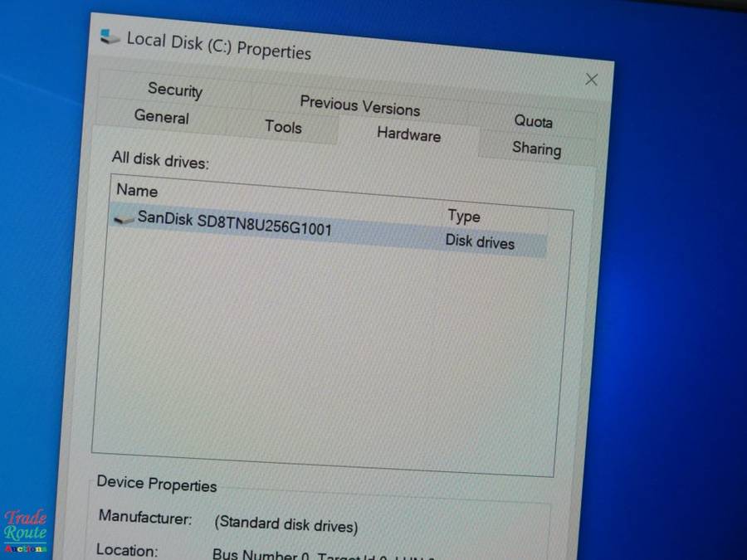Click the Device Properties group heading
This screenshot has height=560, width=747.
coord(156,485)
